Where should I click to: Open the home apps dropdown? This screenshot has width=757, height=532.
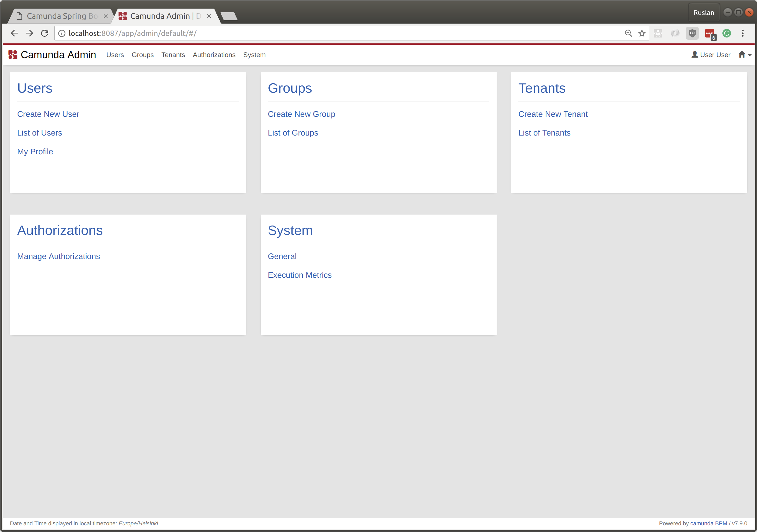click(744, 55)
